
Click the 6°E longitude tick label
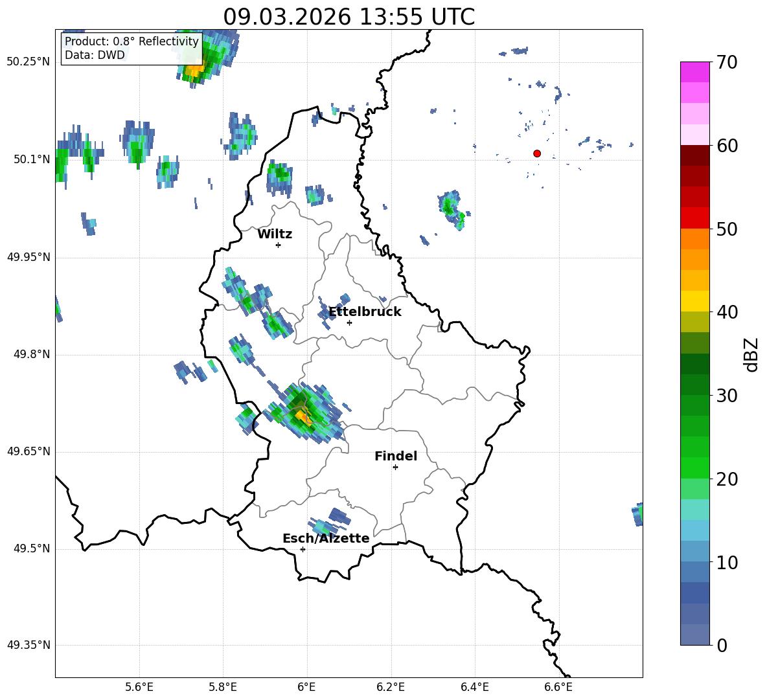[x=306, y=686]
